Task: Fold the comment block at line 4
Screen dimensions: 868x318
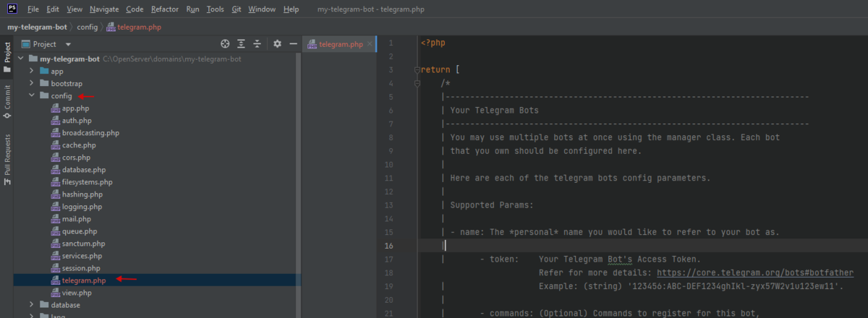Action: pyautogui.click(x=417, y=84)
